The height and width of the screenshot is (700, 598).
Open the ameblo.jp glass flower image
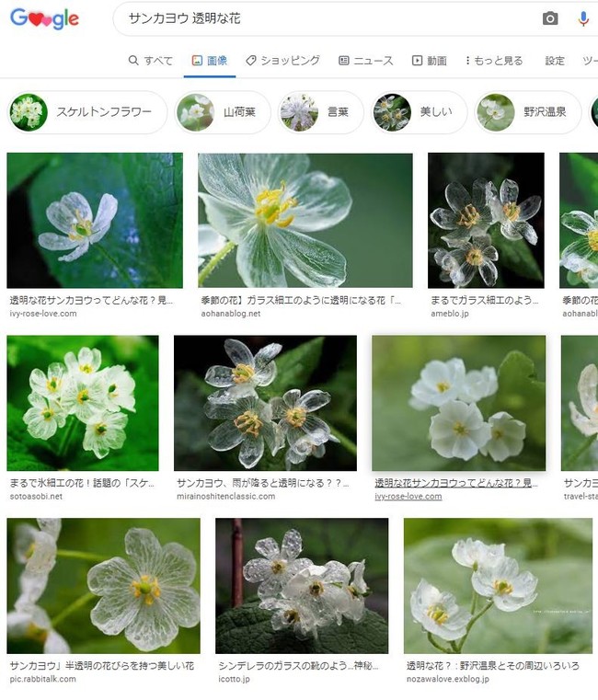[486, 220]
